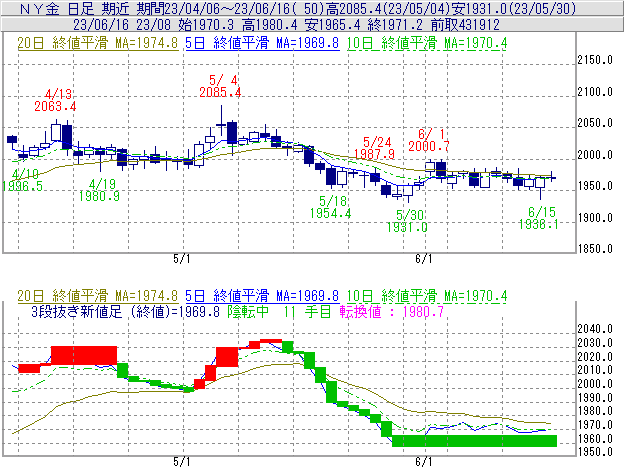Click the 2020.0 lower axis label
This screenshot has height=475, width=624.
[x=595, y=356]
